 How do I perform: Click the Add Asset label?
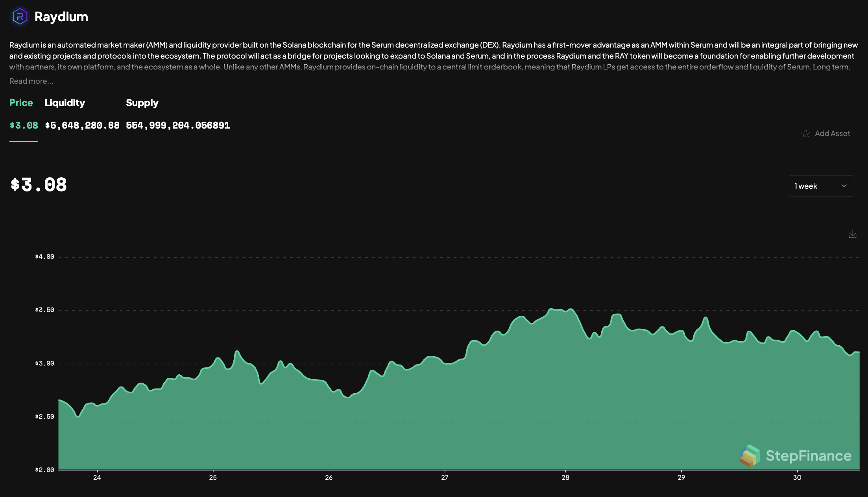(832, 133)
